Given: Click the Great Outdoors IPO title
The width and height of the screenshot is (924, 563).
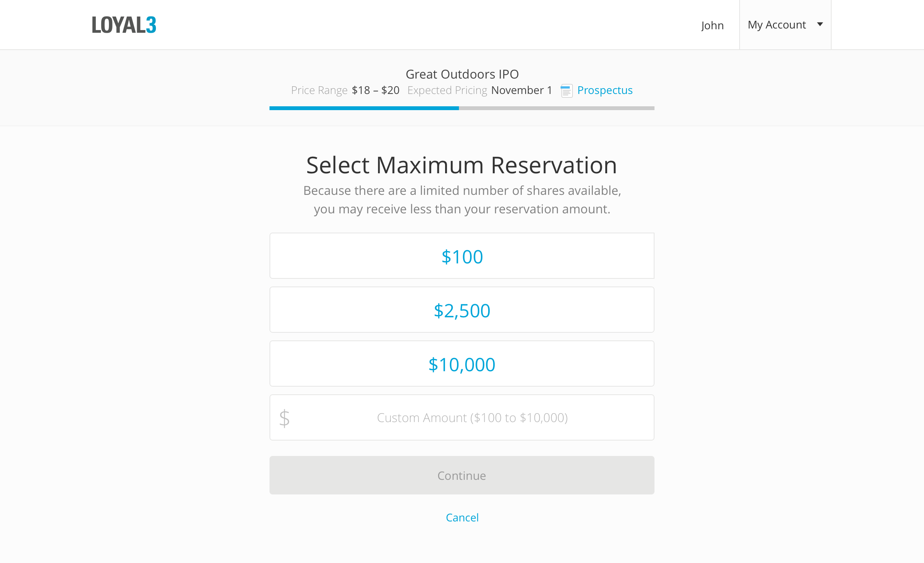Looking at the screenshot, I should coord(462,74).
